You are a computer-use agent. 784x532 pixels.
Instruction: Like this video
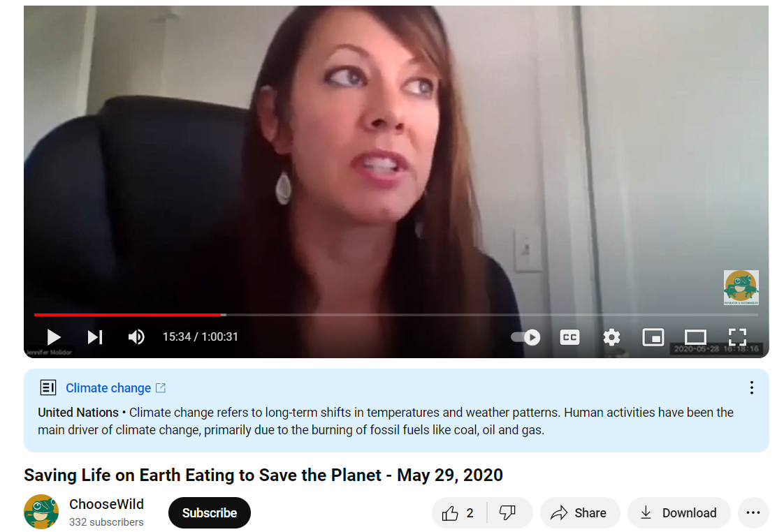click(x=458, y=513)
